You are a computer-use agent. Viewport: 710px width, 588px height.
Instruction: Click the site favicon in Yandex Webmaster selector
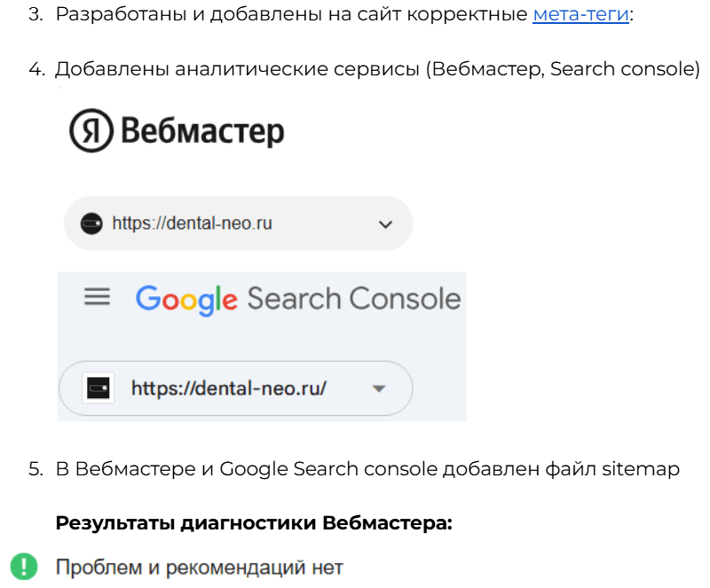click(x=91, y=223)
